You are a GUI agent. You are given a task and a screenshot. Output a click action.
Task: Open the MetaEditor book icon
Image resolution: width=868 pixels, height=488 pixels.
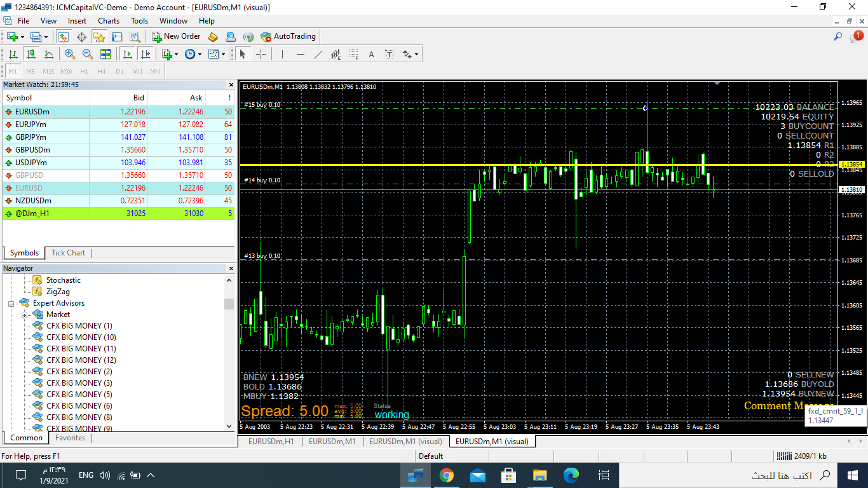213,36
